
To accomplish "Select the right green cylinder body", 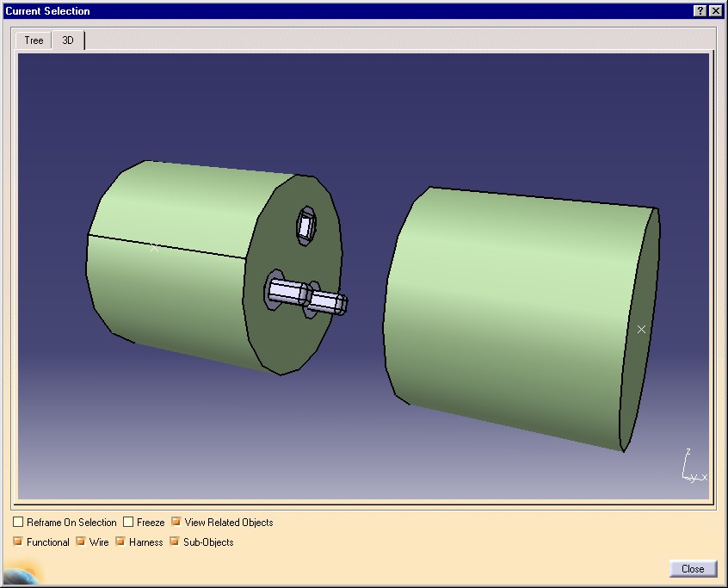I will click(x=506, y=316).
